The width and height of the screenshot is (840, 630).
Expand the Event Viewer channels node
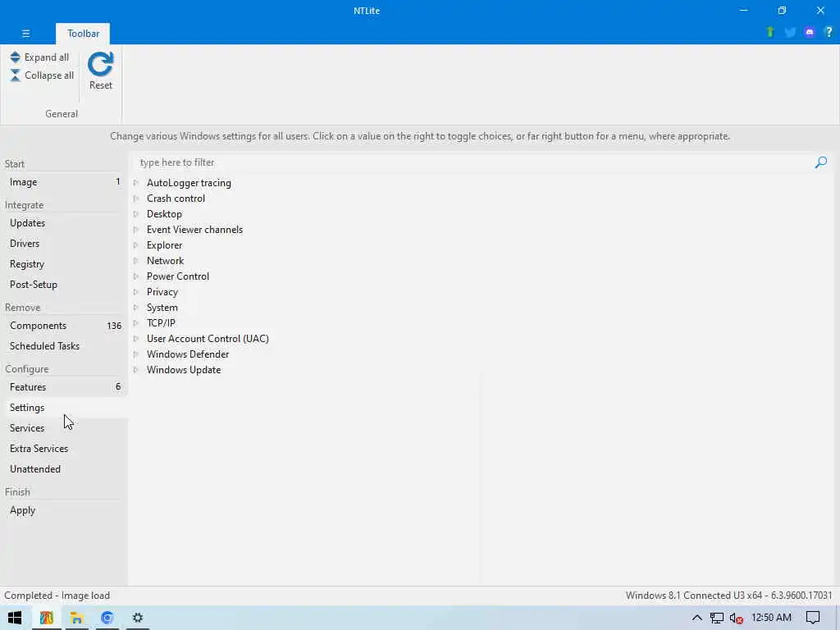coord(136,230)
